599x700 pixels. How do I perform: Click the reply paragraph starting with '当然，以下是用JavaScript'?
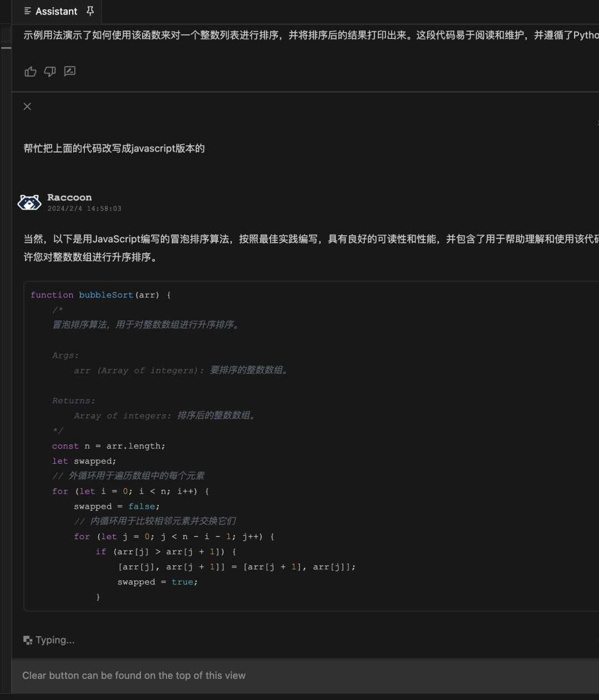[311, 248]
